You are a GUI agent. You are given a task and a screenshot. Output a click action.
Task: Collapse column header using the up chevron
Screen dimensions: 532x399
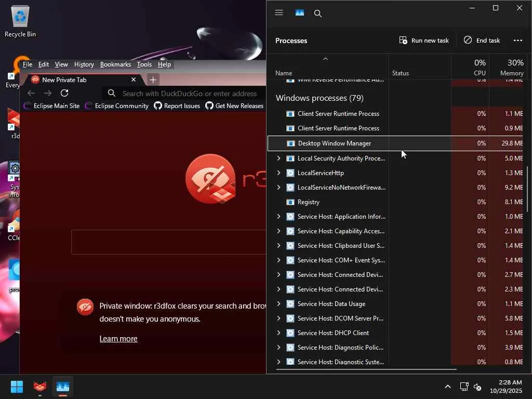[x=325, y=59]
